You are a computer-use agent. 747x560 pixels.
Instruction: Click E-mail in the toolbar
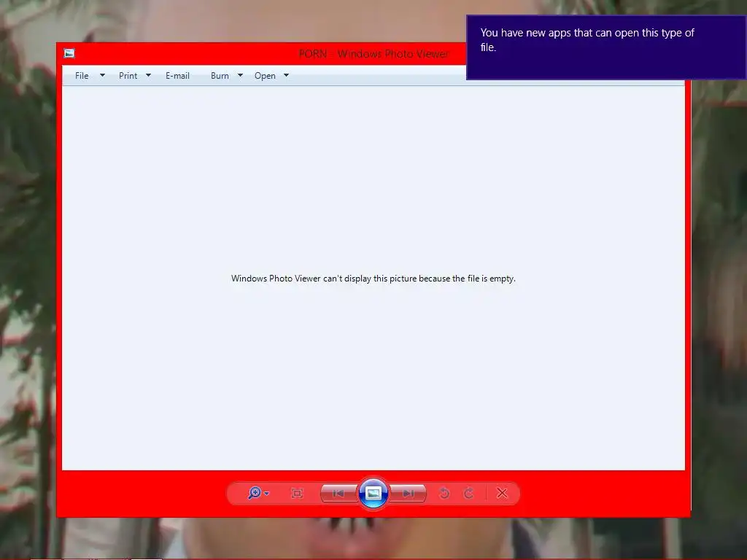tap(178, 76)
